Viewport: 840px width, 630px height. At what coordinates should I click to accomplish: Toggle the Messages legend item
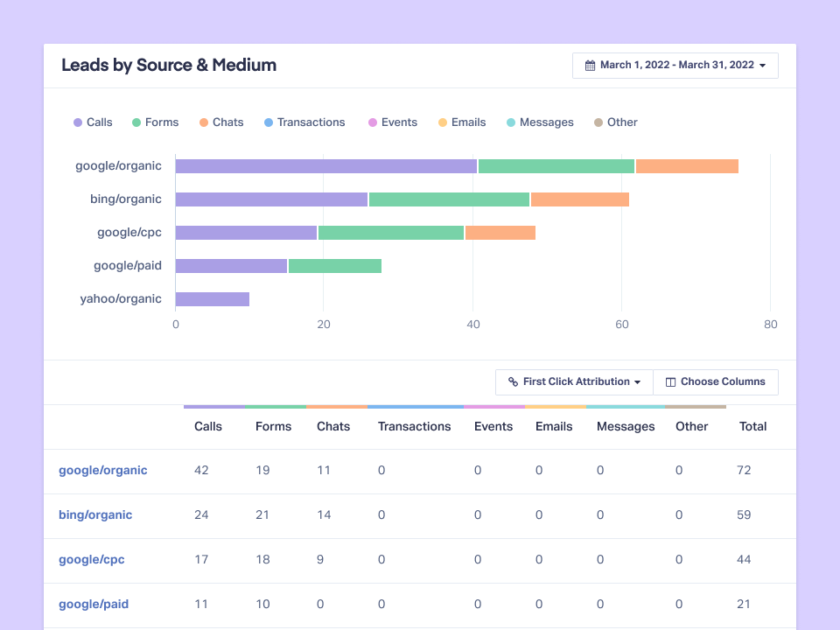pos(540,122)
